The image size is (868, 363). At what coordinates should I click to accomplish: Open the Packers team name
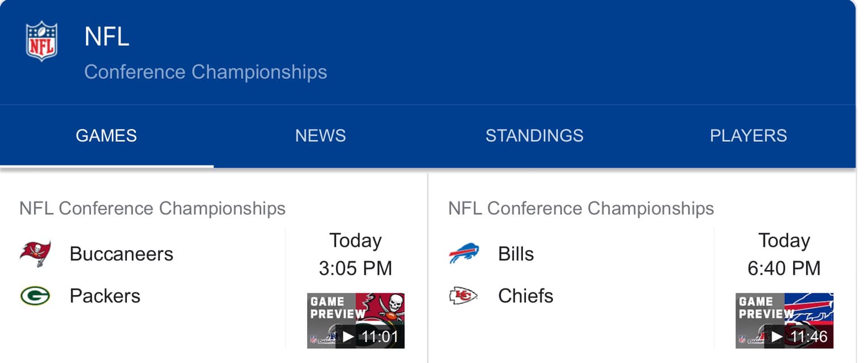pos(105,296)
